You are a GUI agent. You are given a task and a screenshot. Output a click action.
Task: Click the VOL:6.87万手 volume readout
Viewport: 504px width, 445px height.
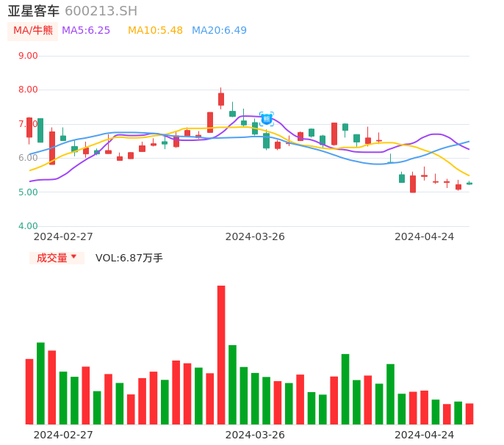(129, 258)
